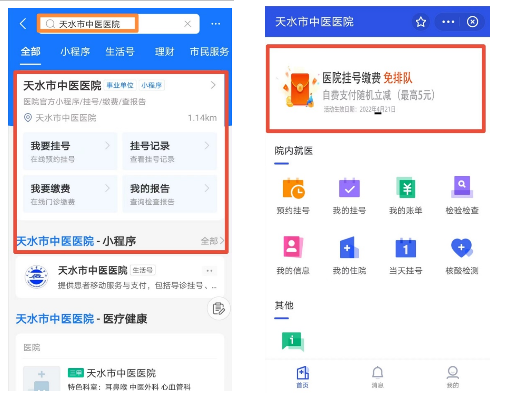The image size is (507, 420).
Task: Open the 天水市中医医院 mini program result title
Action: 62,85
